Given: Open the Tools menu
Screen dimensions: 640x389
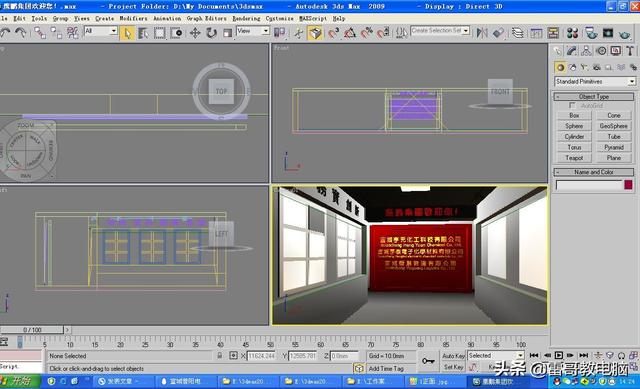Looking at the screenshot, I should tap(39, 18).
